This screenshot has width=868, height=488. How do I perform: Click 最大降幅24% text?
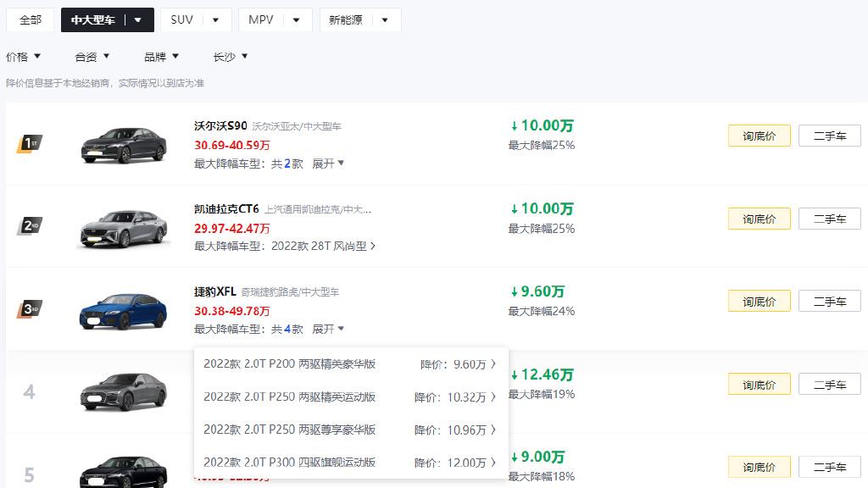pos(542,311)
